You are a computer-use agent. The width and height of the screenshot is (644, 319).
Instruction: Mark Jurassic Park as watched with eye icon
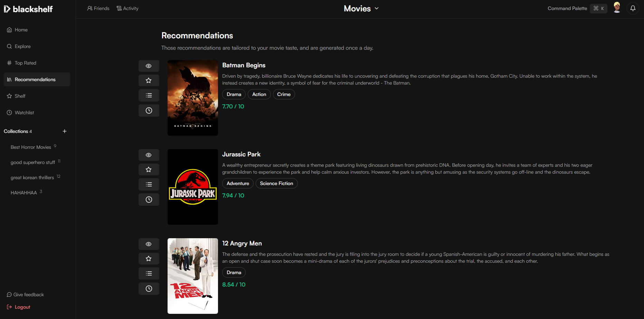[149, 155]
